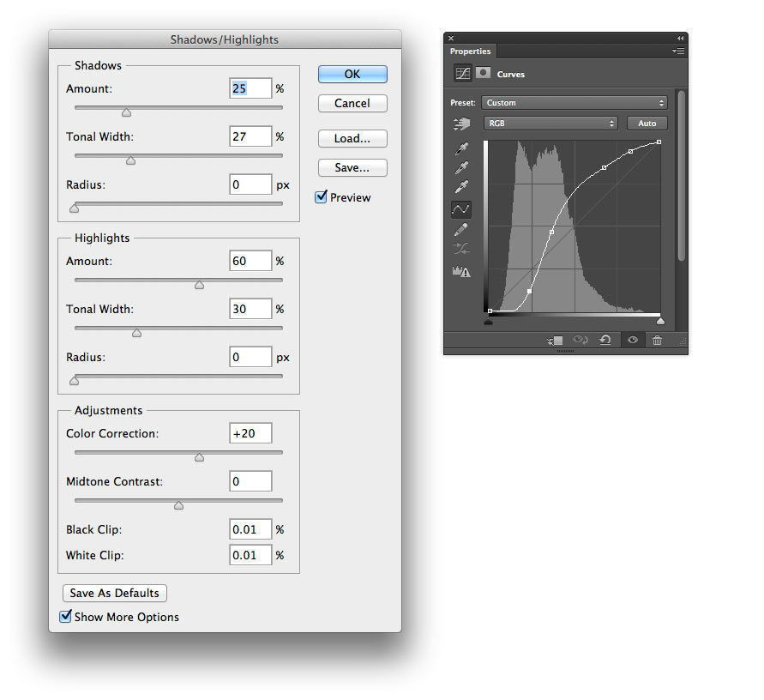Collapse the Properties panel with double arrows
The image size is (764, 700).
tap(680, 38)
